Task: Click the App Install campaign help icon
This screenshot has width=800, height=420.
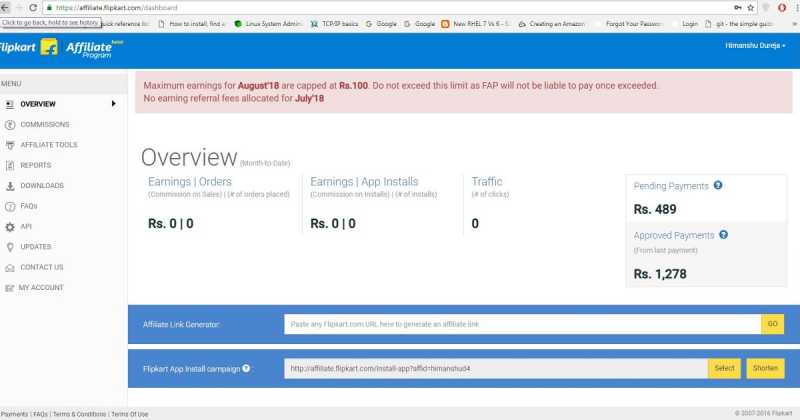Action: tap(246, 369)
